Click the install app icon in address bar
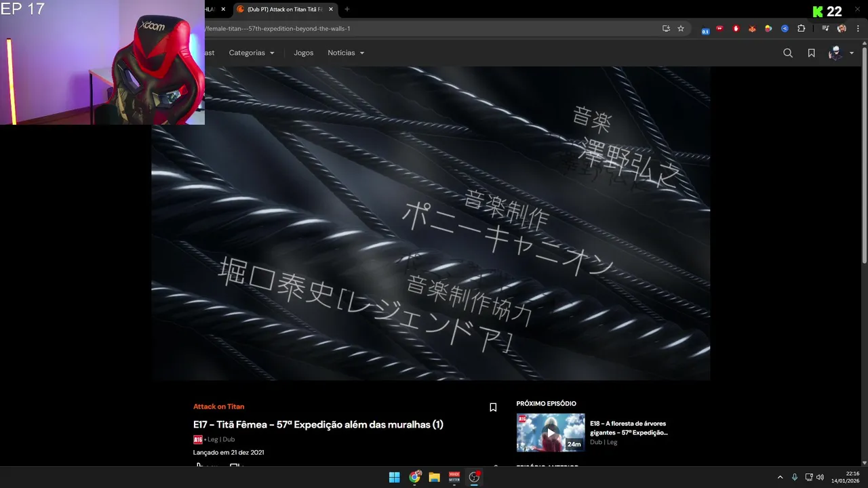This screenshot has width=868, height=488. [x=666, y=28]
